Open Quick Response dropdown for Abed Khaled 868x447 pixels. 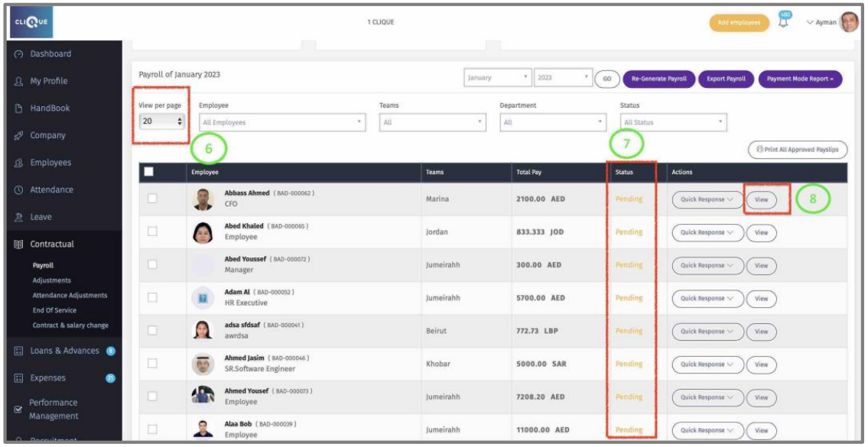(x=707, y=232)
